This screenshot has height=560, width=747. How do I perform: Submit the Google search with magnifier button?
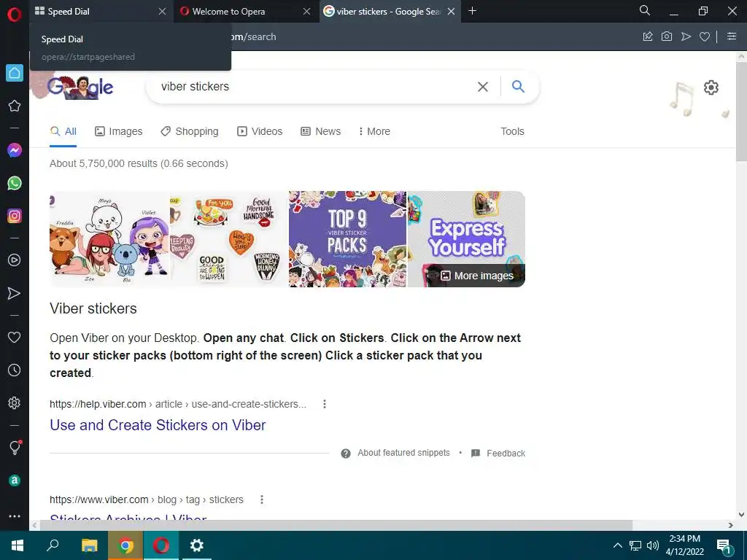(518, 86)
